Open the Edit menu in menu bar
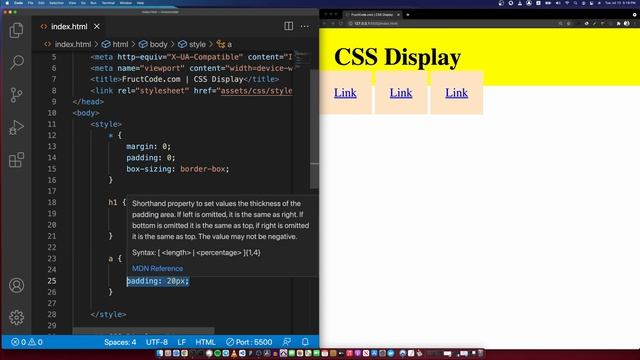640x360 pixels. pyautogui.click(x=41, y=3)
